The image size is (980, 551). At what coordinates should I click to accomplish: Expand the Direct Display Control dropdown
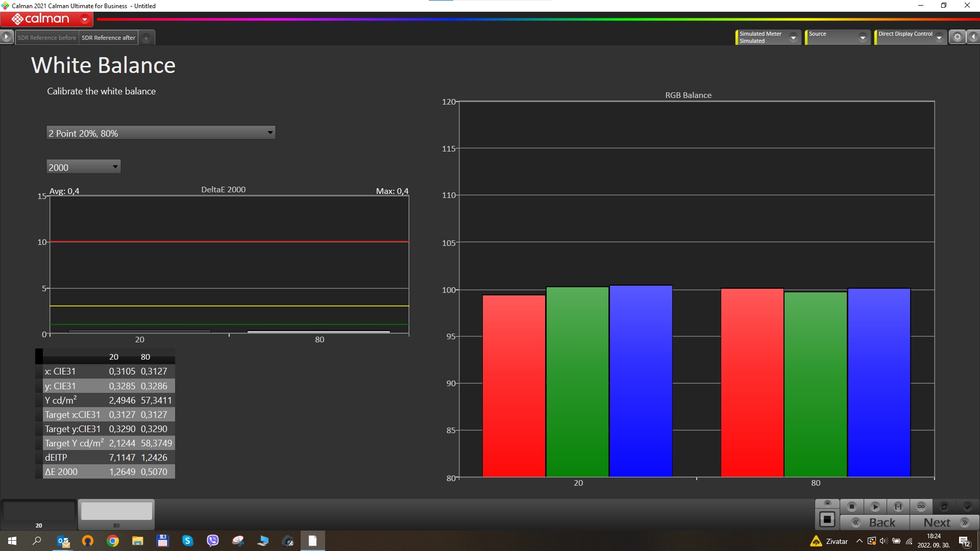(939, 37)
